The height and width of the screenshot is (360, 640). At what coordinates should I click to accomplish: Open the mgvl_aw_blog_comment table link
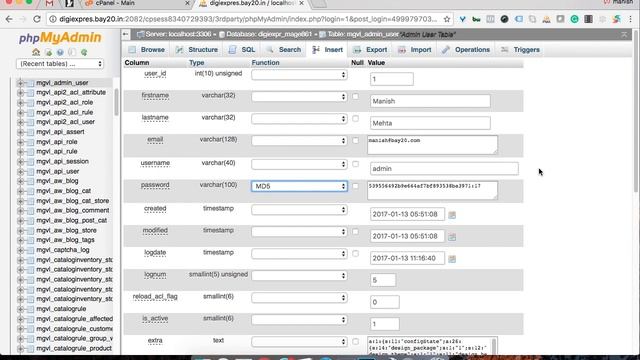pos(73,211)
